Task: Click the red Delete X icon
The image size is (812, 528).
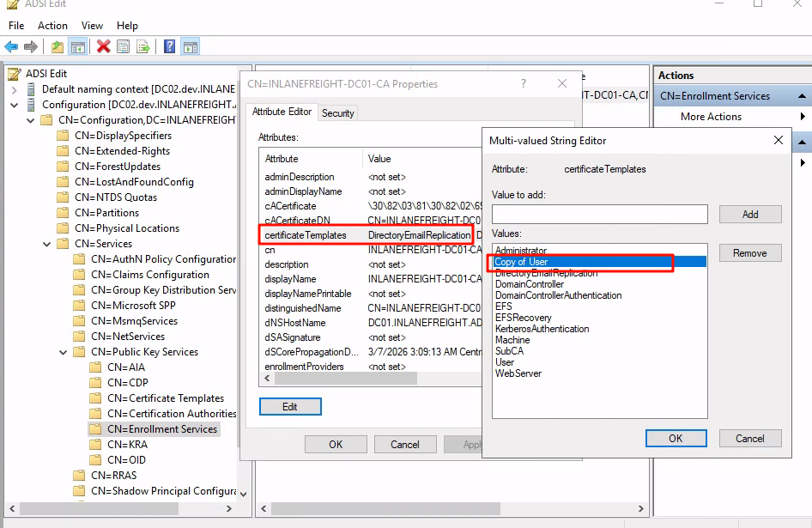Action: tap(103, 46)
